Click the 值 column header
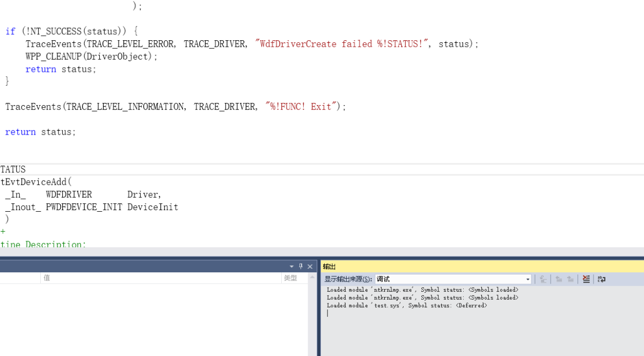The image size is (644, 356). click(x=161, y=278)
